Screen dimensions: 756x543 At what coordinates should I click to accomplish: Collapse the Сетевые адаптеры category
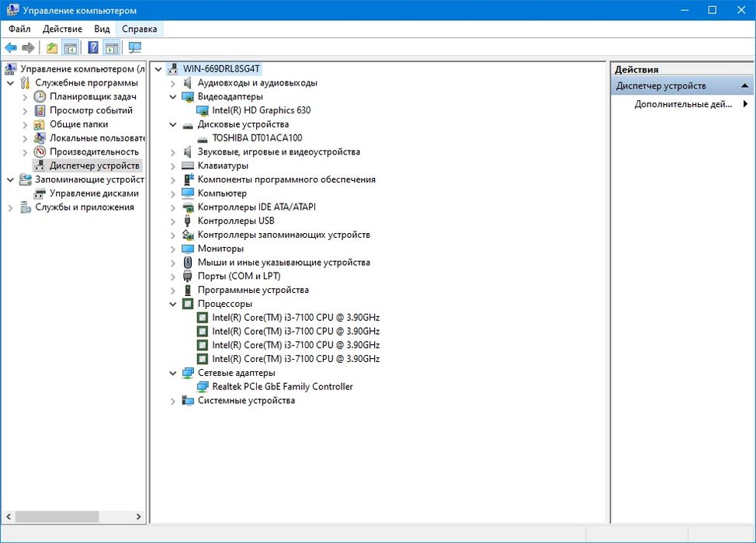172,374
